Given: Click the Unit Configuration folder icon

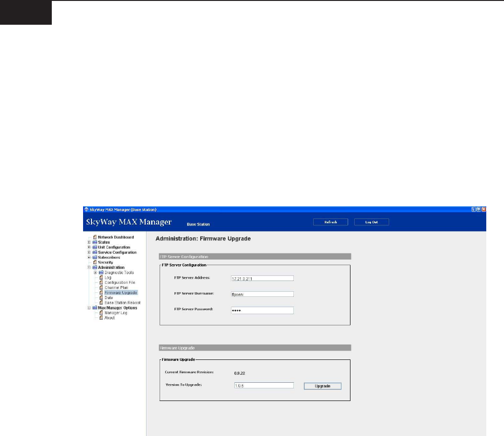Looking at the screenshot, I should (x=95, y=247).
